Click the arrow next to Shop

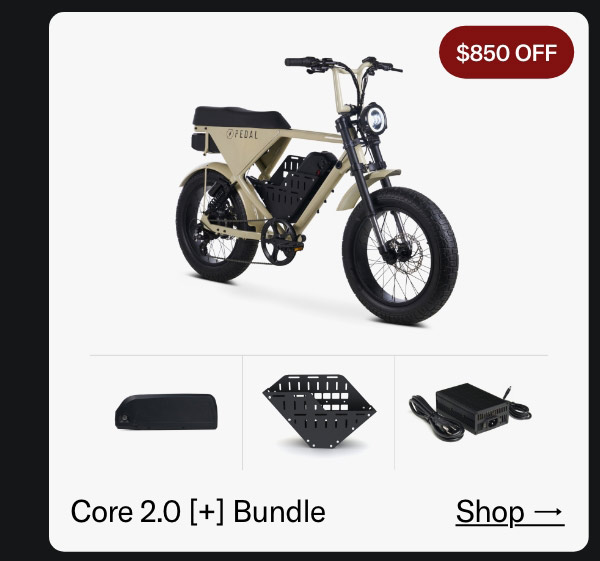pos(549,512)
